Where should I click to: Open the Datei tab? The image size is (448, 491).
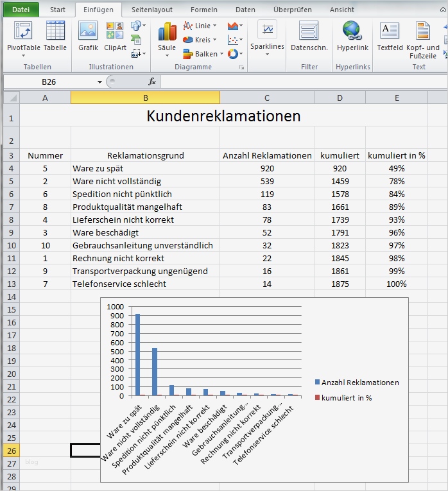[21, 10]
